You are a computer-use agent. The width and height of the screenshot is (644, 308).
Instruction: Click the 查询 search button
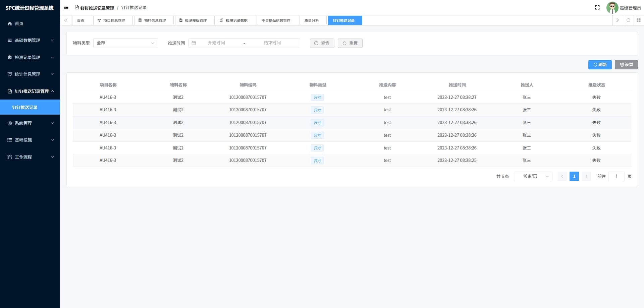322,43
